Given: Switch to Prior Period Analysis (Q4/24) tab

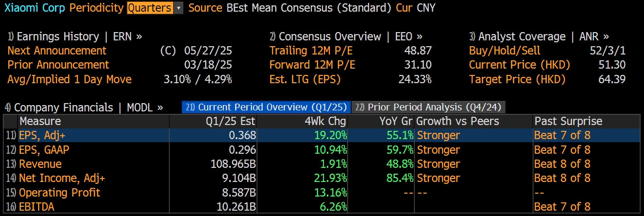Looking at the screenshot, I should tap(429, 108).
